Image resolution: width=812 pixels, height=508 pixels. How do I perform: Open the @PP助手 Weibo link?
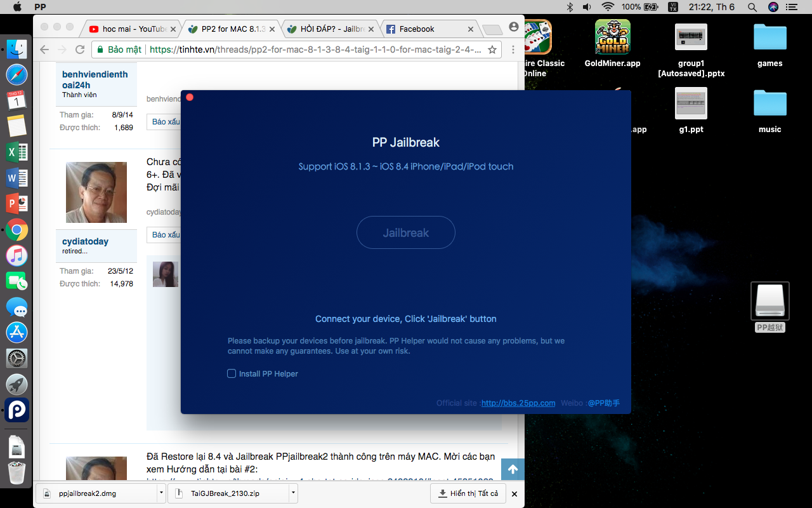pos(603,403)
